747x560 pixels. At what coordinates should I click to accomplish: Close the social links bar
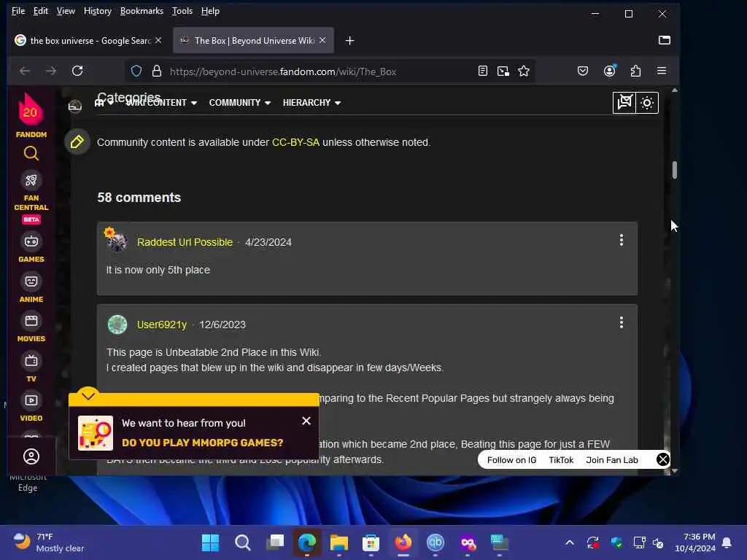[662, 459]
